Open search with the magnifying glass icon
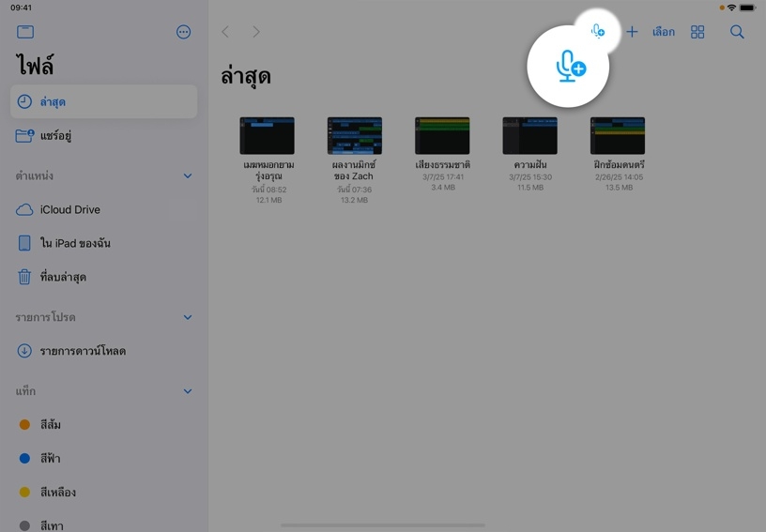This screenshot has height=532, width=766. point(737,32)
